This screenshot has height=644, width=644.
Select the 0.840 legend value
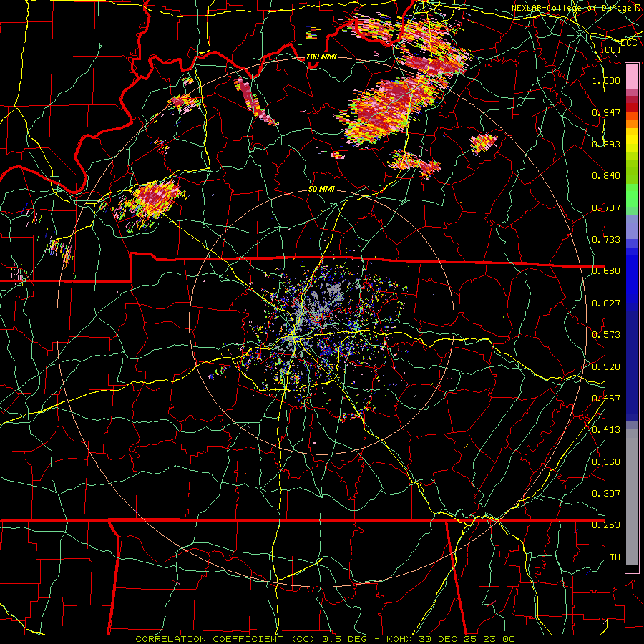606,176
